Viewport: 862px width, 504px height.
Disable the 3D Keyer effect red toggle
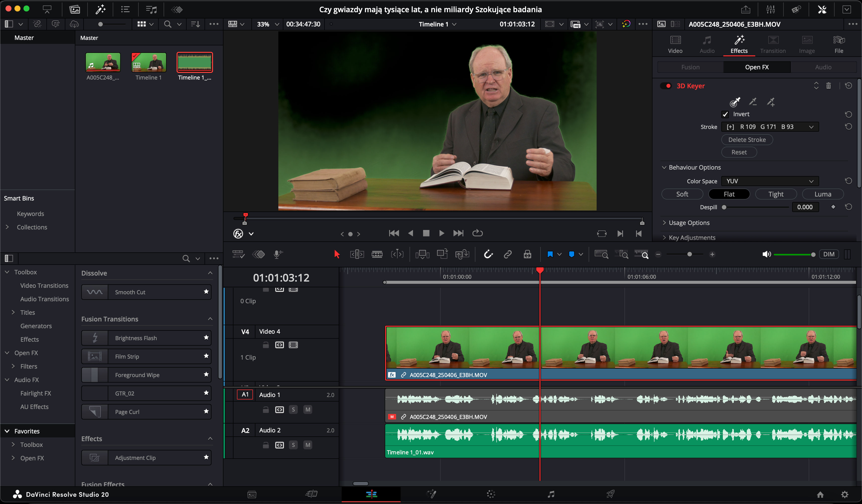point(666,86)
